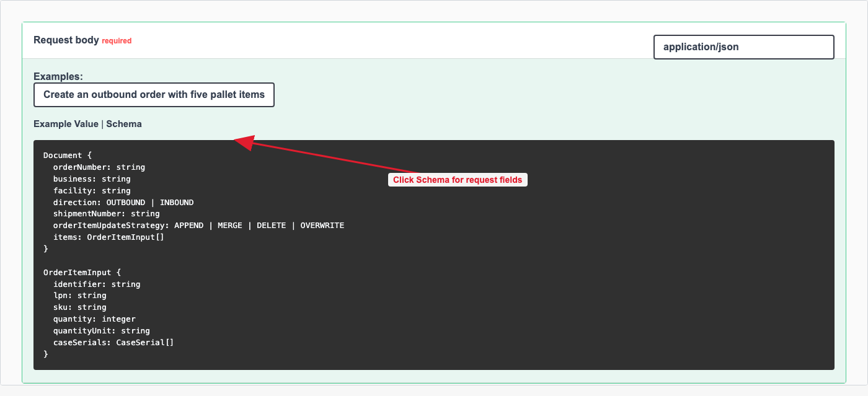The width and height of the screenshot is (868, 396).
Task: Switch to the Example Value tab
Action: point(66,124)
